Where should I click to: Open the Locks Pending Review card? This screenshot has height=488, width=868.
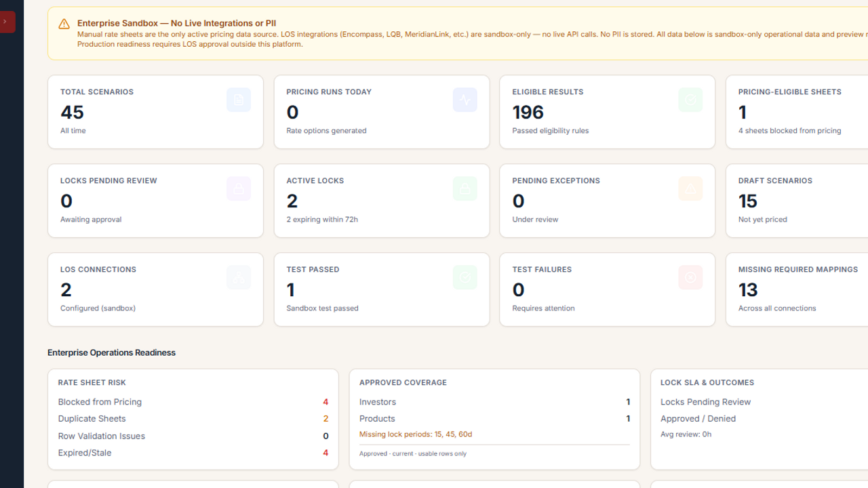pyautogui.click(x=155, y=201)
